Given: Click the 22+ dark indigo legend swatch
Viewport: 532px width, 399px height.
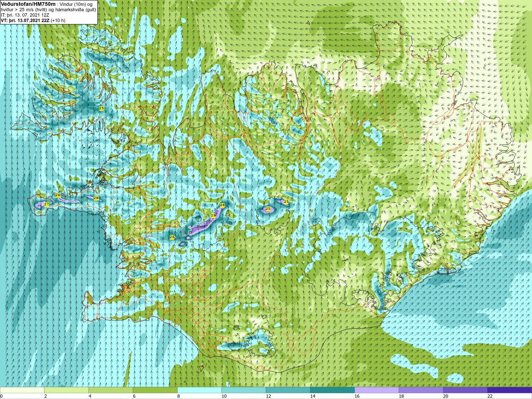Looking at the screenshot, I should 510,390.
